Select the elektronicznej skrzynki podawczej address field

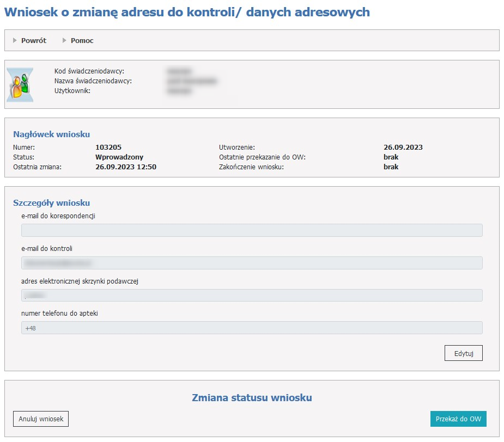(252, 295)
